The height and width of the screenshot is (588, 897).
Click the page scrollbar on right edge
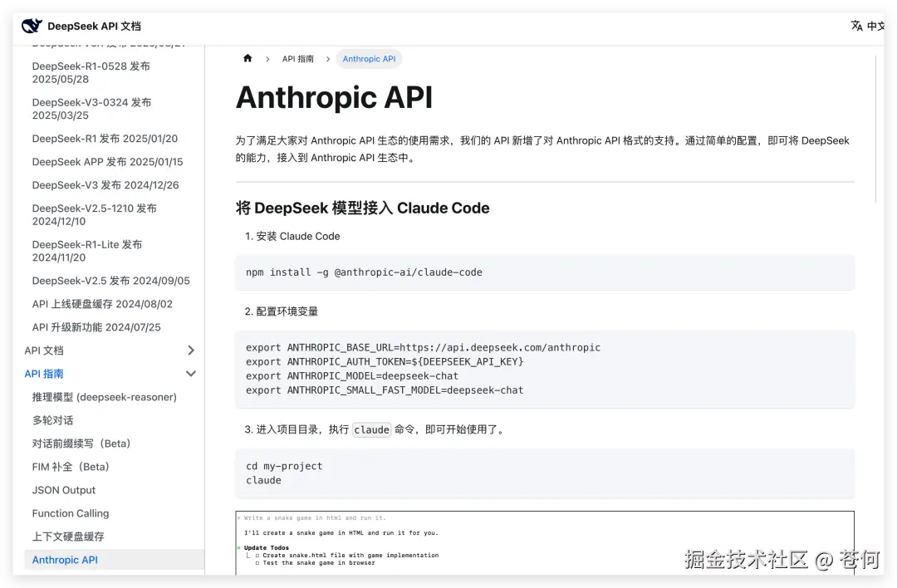pyautogui.click(x=875, y=129)
